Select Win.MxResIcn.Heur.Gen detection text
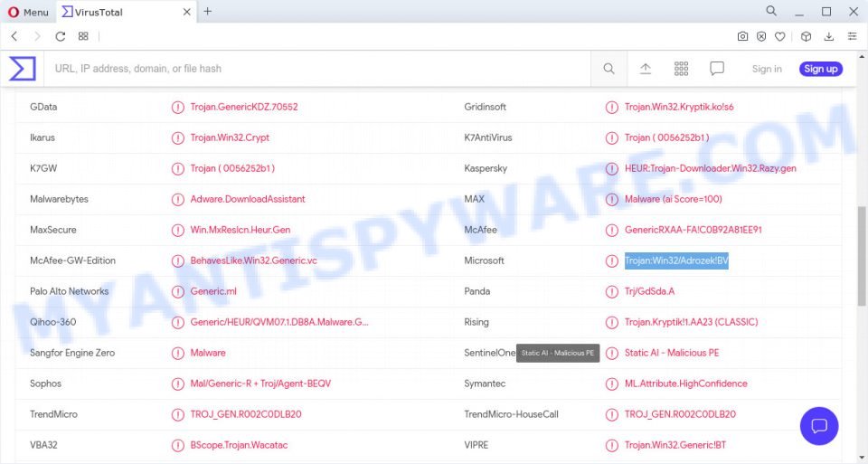This screenshot has width=868, height=464. click(241, 230)
